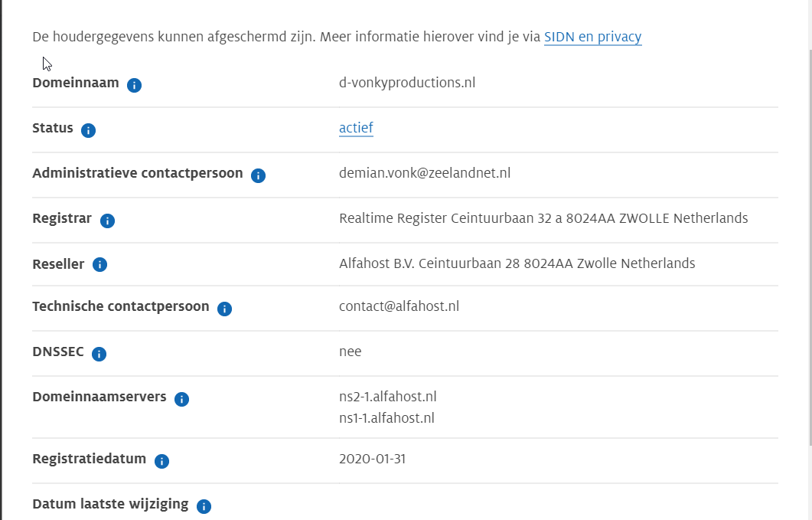Show info for Administratieve contactpersoon
The image size is (812, 520).
tap(259, 175)
